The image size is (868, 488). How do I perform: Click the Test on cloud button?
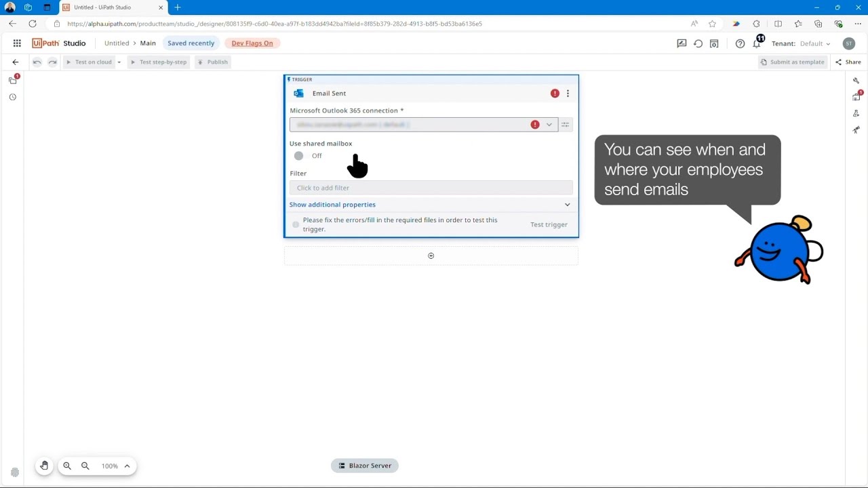[89, 62]
